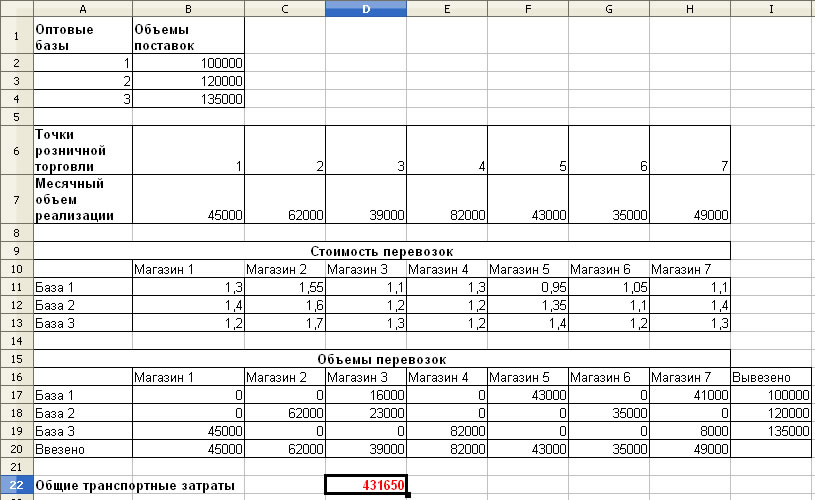Screen dimensions: 815x500
Task: Select column I header
Action: coord(771,9)
